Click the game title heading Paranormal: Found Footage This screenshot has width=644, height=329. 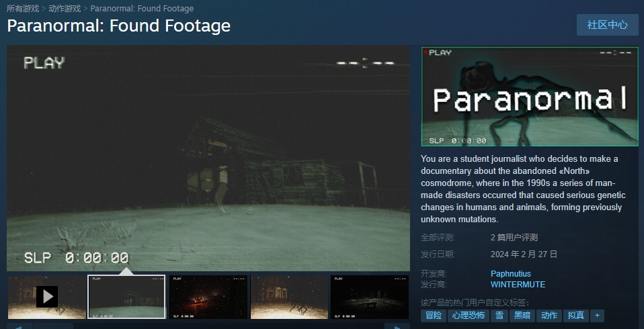tap(119, 26)
